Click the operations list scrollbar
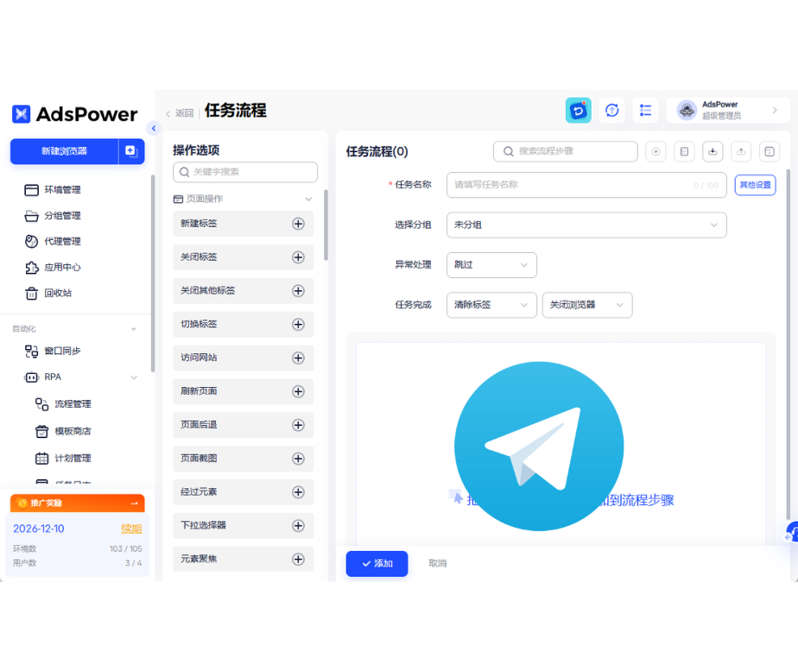This screenshot has width=798, height=672. coord(326,225)
